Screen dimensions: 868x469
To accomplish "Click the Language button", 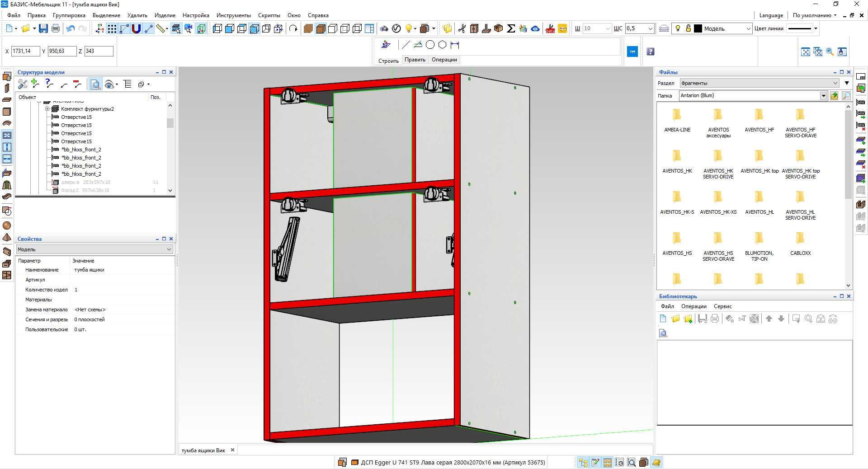I will [x=771, y=15].
